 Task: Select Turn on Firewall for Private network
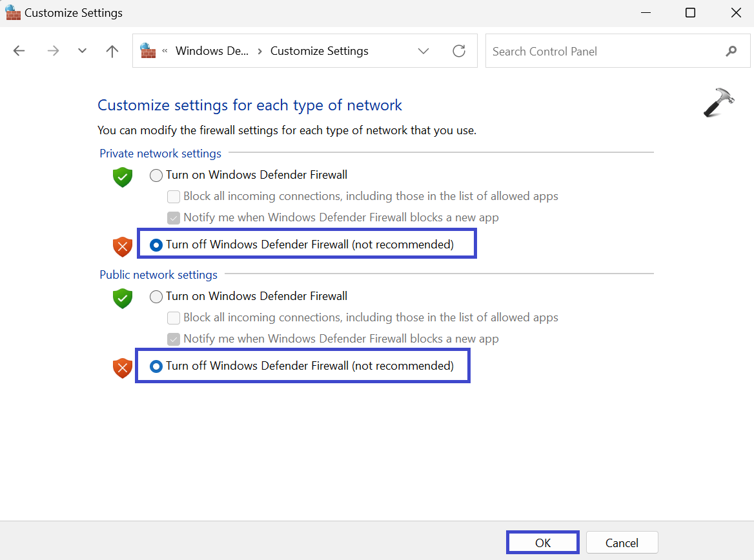coord(156,175)
